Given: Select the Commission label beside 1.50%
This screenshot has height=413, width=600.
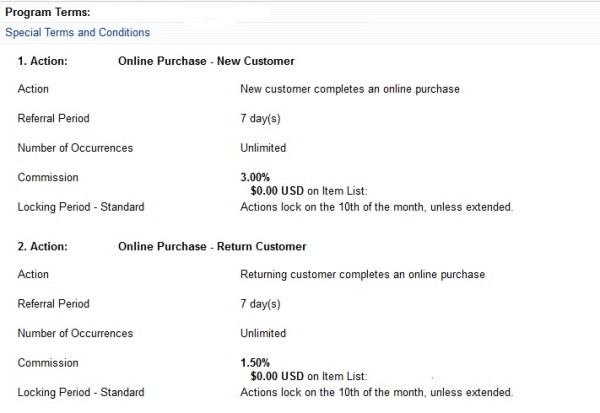Looking at the screenshot, I should click(x=48, y=363).
